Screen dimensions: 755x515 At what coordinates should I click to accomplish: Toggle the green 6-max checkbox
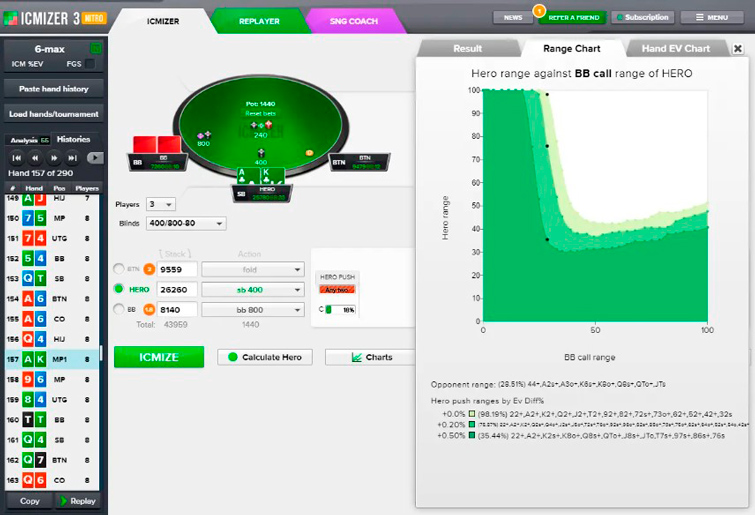coord(96,48)
